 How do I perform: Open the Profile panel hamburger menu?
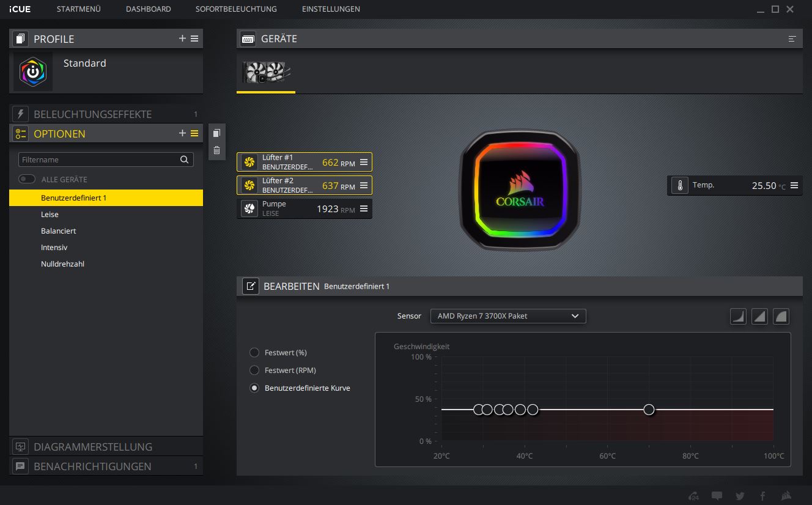click(x=194, y=39)
